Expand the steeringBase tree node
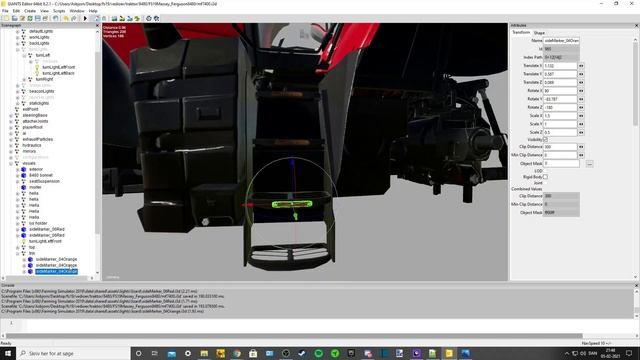Screen dimensions: 640x360 point(11,116)
